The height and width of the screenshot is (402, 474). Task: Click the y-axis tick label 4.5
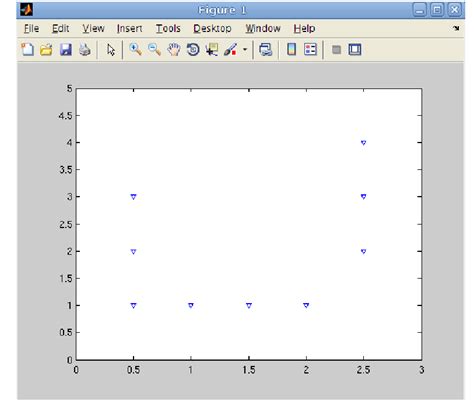tap(65, 116)
